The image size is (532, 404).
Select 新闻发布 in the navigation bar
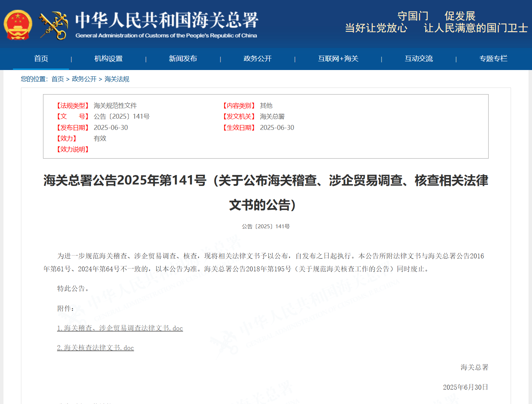[183, 59]
